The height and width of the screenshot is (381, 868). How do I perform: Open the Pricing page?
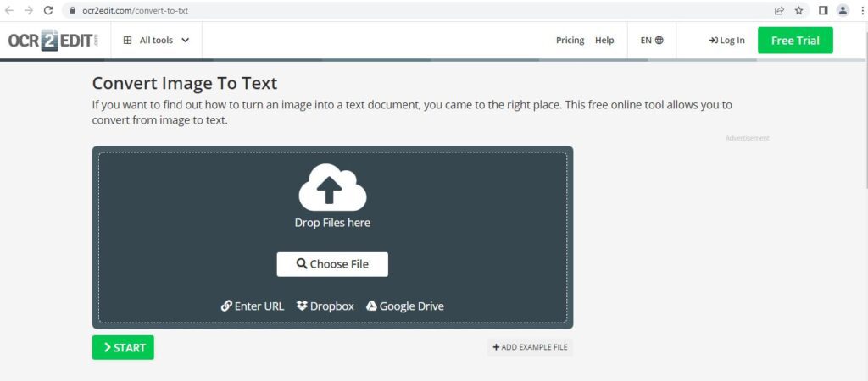(x=570, y=41)
